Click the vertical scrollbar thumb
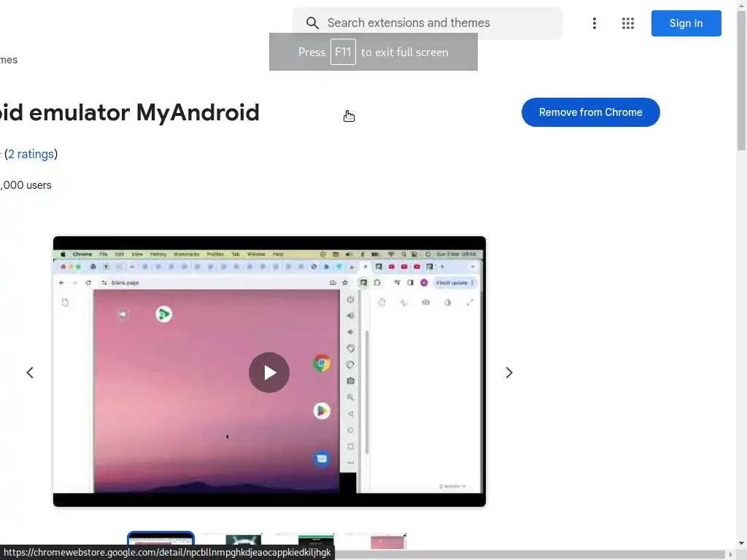The height and width of the screenshot is (560, 747). (741, 79)
